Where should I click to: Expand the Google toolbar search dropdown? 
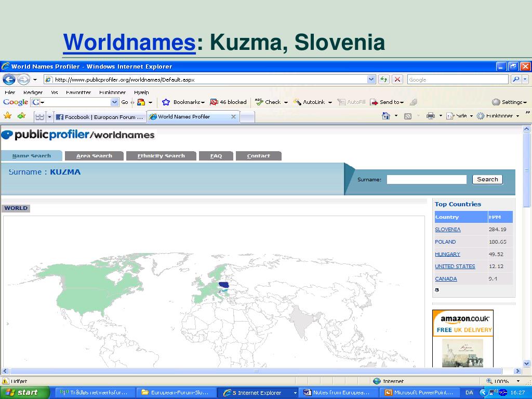point(114,102)
